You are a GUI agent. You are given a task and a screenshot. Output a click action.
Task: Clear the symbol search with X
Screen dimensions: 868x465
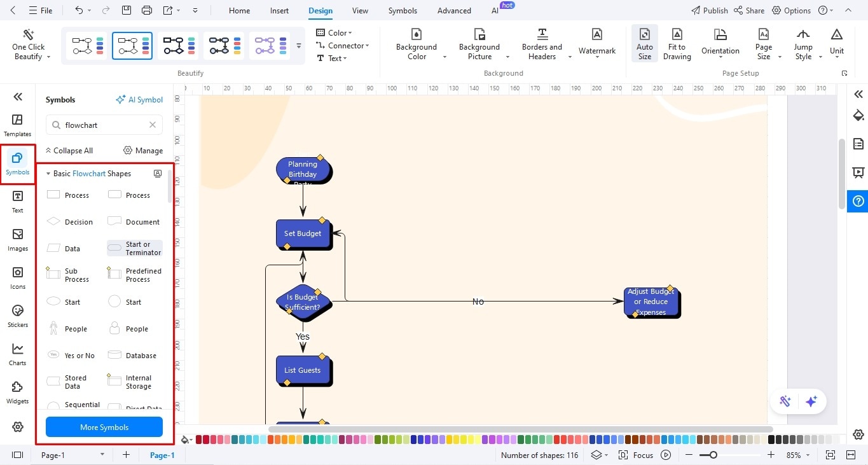click(x=153, y=125)
